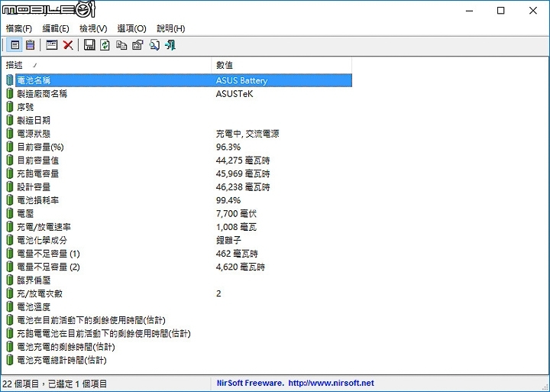
Task: Copy selected items toolbar icon
Action: (x=121, y=45)
